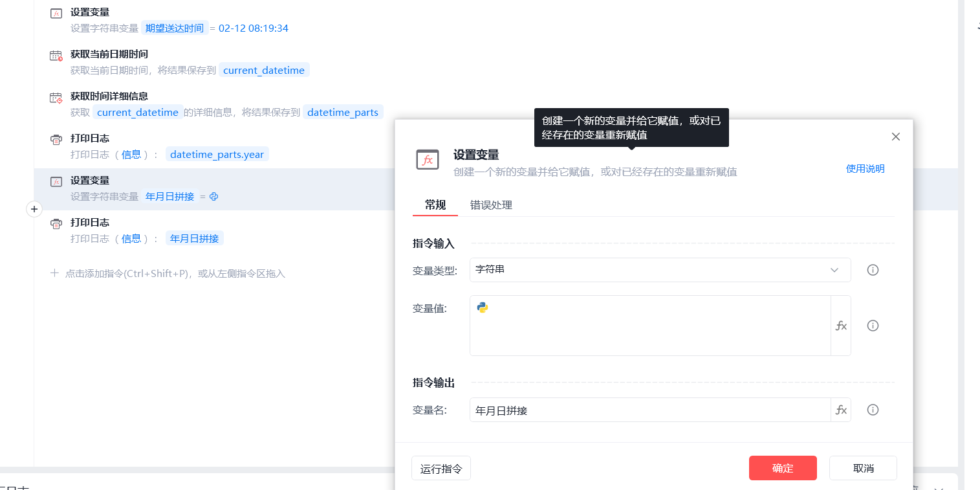
Task: Click variable tag 期望送达时间
Action: point(175,28)
